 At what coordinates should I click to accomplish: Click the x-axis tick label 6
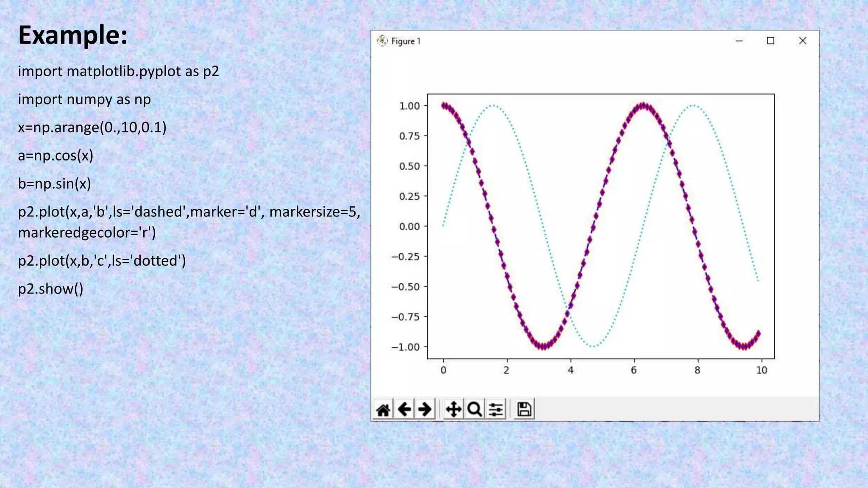click(x=634, y=370)
